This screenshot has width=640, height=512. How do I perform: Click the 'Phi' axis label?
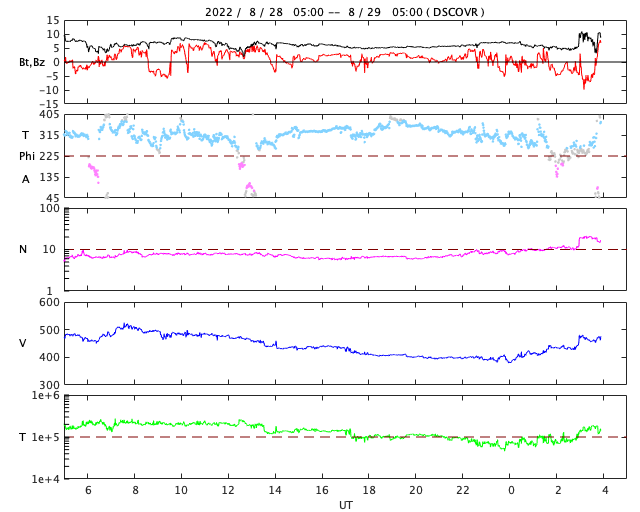(27, 156)
